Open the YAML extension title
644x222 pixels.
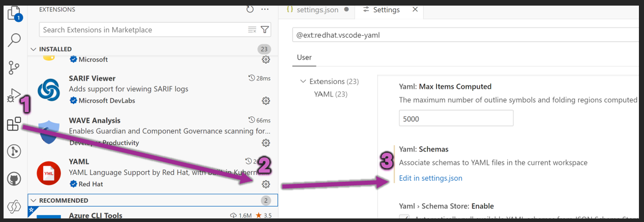point(79,161)
